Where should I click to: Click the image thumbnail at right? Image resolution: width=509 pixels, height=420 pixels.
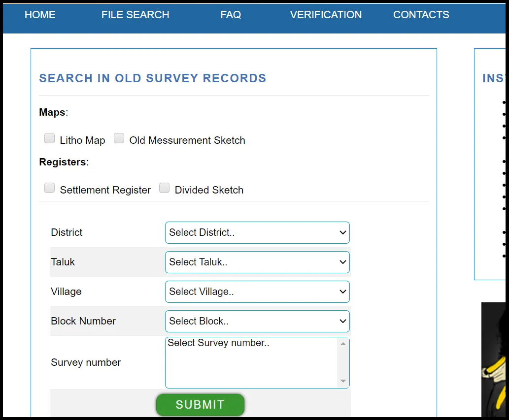coord(494,359)
